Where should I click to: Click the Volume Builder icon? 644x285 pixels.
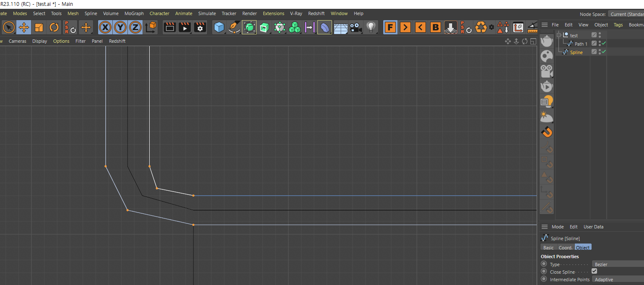click(280, 28)
